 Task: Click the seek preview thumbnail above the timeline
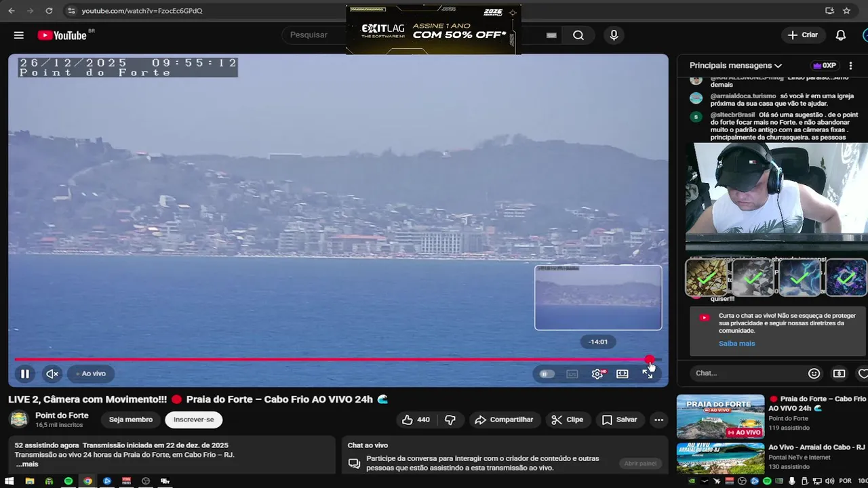point(598,298)
